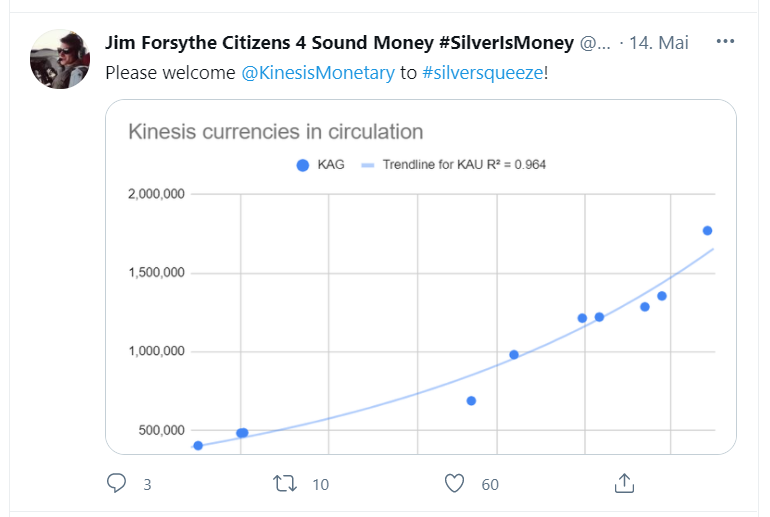Open Jim Forsythe's profile via display name

click(x=338, y=43)
